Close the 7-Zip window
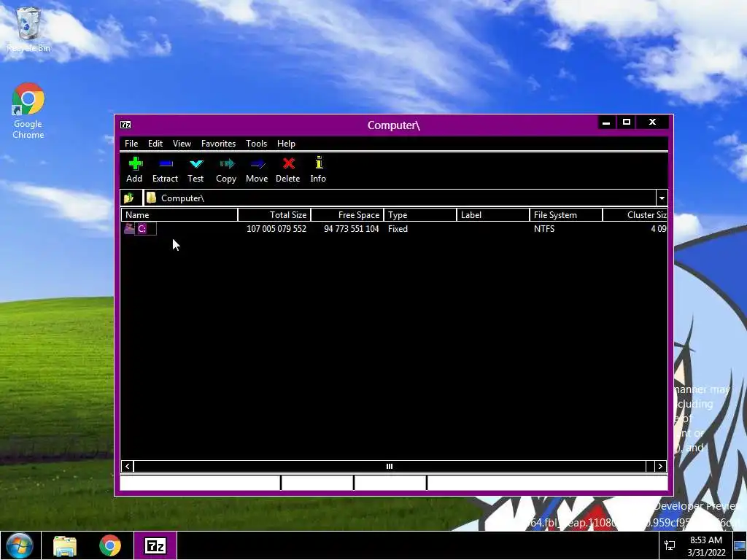Screen dimensions: 747x560 pos(652,122)
